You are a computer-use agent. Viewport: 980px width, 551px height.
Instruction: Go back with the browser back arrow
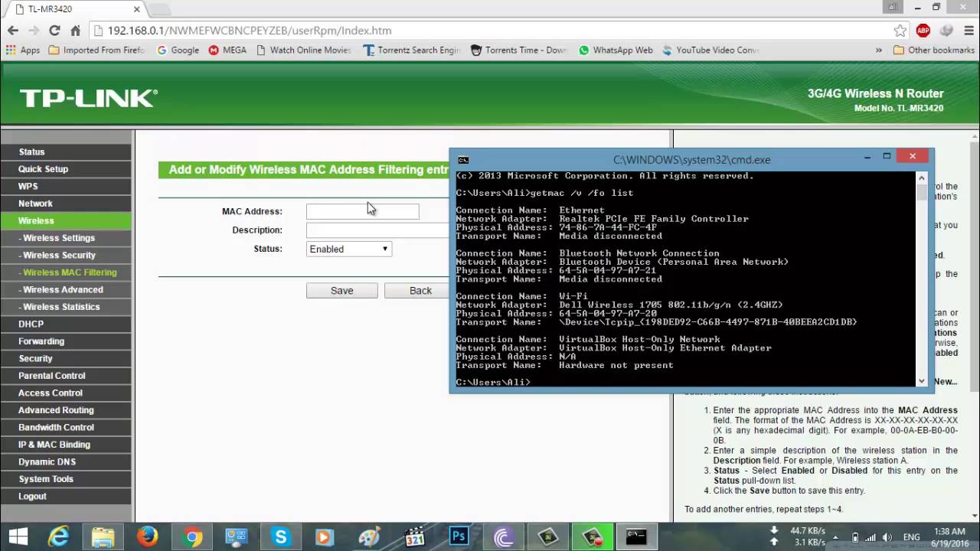pyautogui.click(x=12, y=31)
